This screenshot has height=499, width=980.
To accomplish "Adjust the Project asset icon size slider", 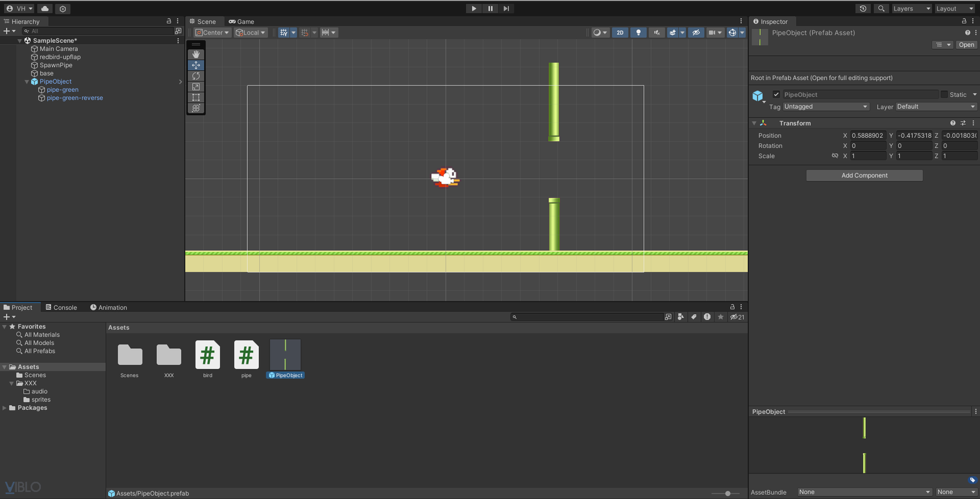I will pos(727,494).
